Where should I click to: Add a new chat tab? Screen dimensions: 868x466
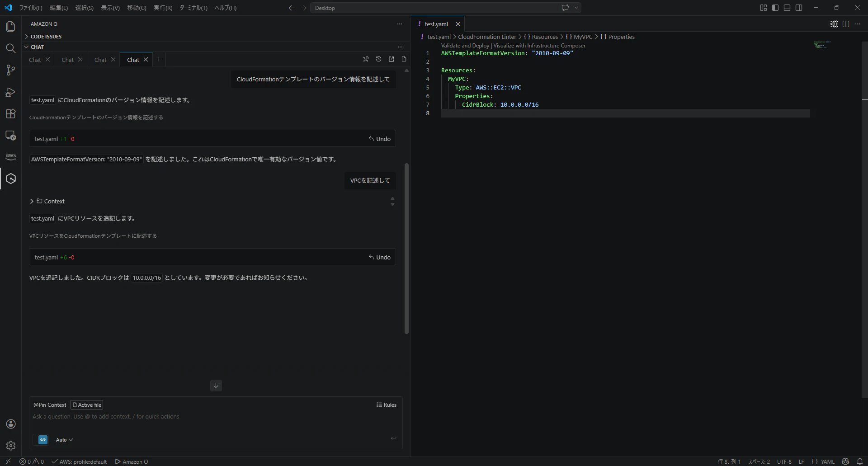coord(159,59)
